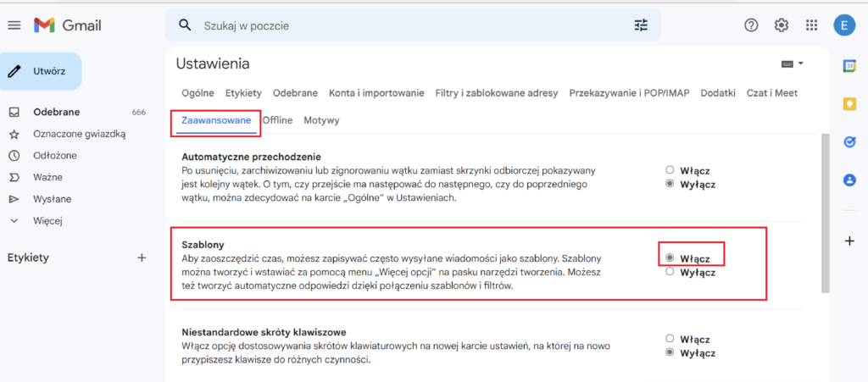Switch to the Filtry i zablokowane adresy tab
This screenshot has height=382, width=868.
(496, 92)
